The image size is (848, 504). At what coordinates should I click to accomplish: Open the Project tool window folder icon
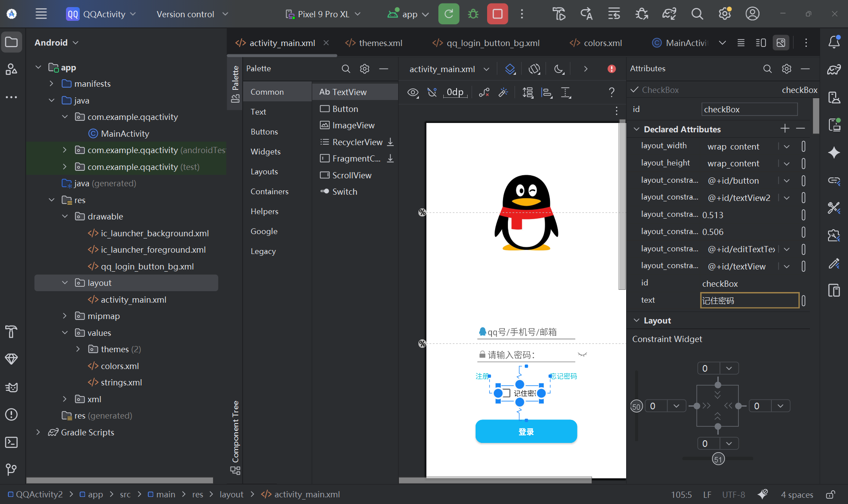(12, 42)
